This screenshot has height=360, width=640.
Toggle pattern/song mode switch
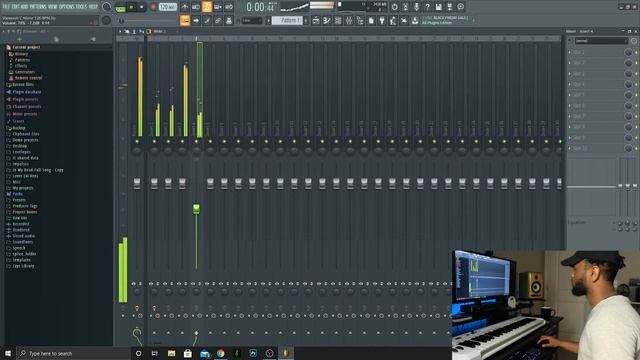click(120, 8)
